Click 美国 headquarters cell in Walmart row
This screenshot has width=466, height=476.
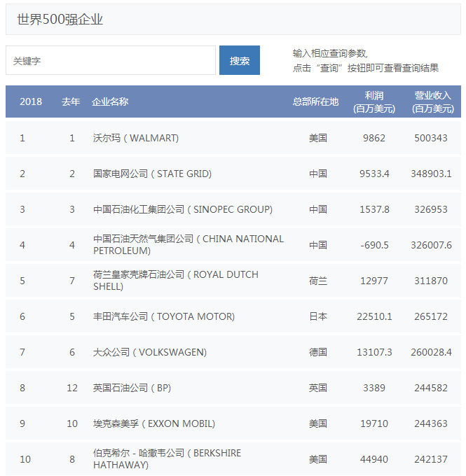click(318, 138)
